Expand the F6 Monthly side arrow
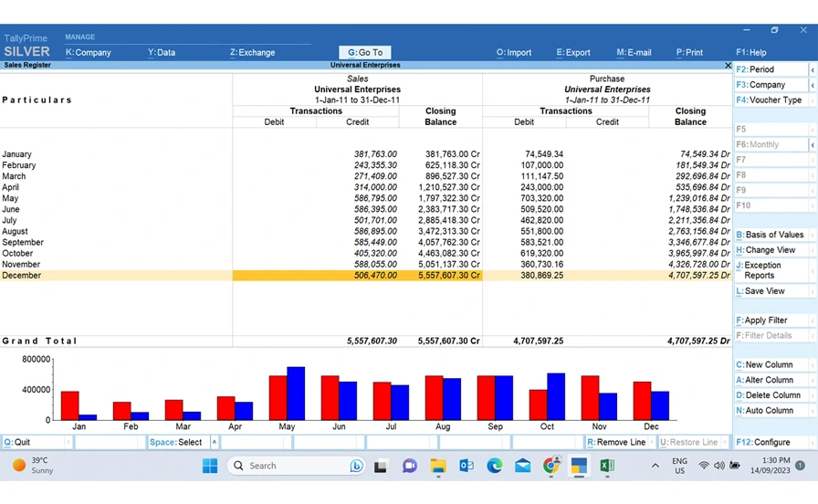Image resolution: width=818 pixels, height=504 pixels. [813, 144]
